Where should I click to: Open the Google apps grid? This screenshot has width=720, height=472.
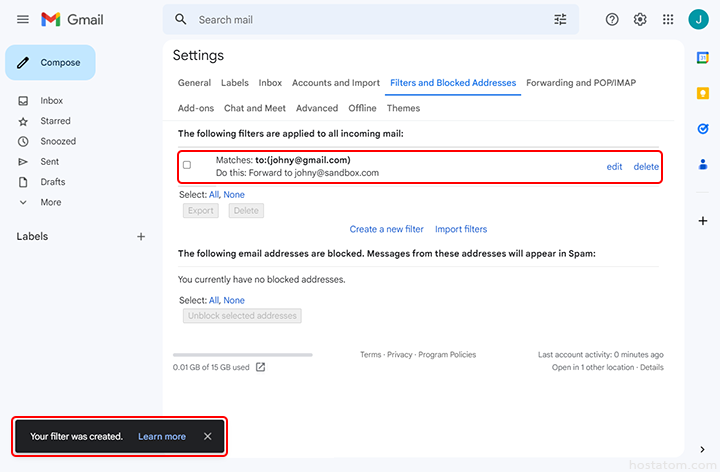pyautogui.click(x=668, y=20)
